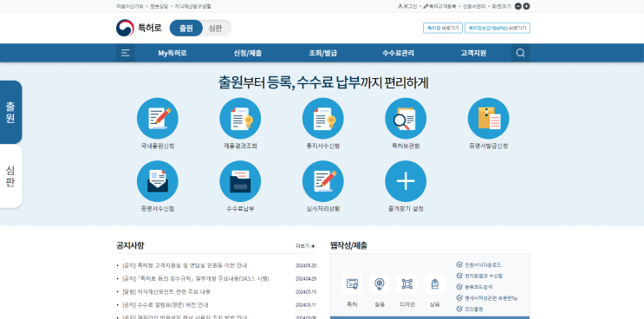Select the 심판 side tab on the left edge
Image resolution: width=644 pixels, height=319 pixels.
[10, 176]
